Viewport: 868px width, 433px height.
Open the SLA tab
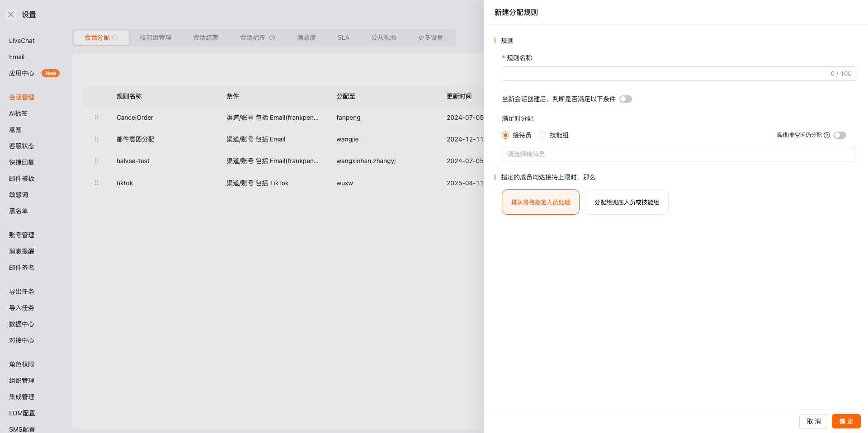pyautogui.click(x=343, y=38)
